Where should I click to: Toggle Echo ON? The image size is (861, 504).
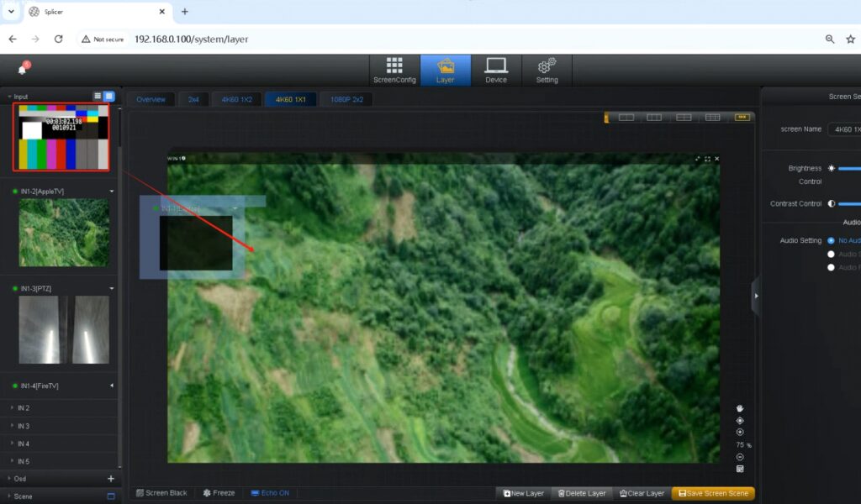click(x=269, y=493)
